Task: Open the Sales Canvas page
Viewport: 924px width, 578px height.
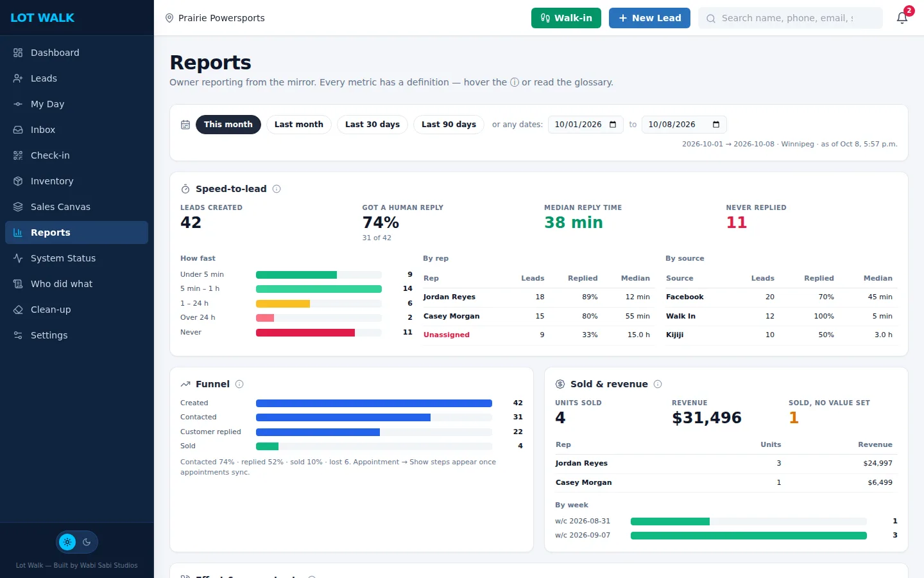Action: click(x=76, y=207)
